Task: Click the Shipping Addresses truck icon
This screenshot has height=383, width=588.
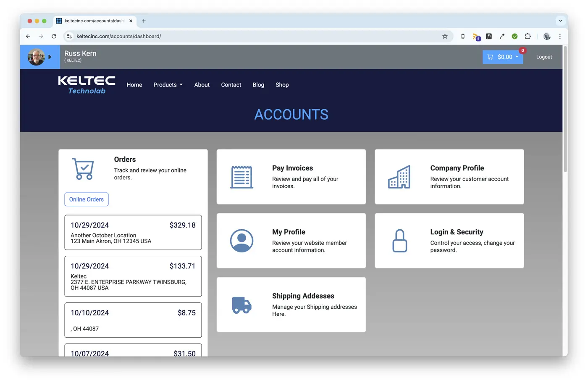Action: [241, 305]
